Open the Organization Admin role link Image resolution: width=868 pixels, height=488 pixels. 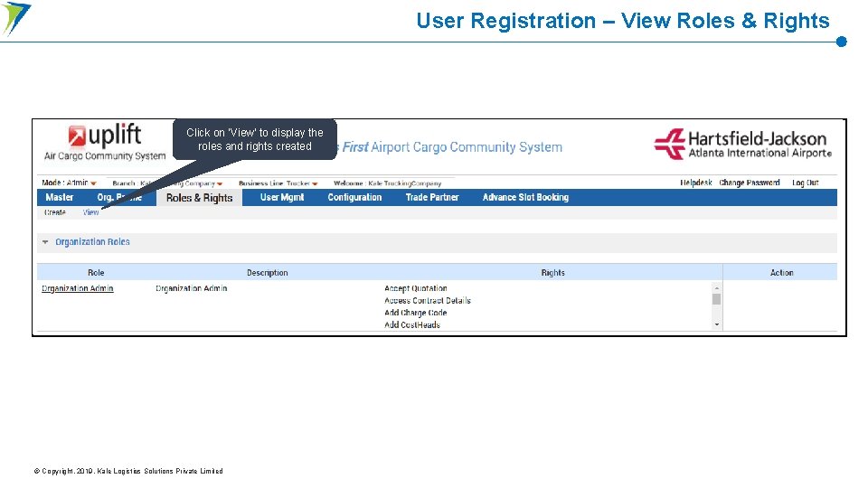78,288
